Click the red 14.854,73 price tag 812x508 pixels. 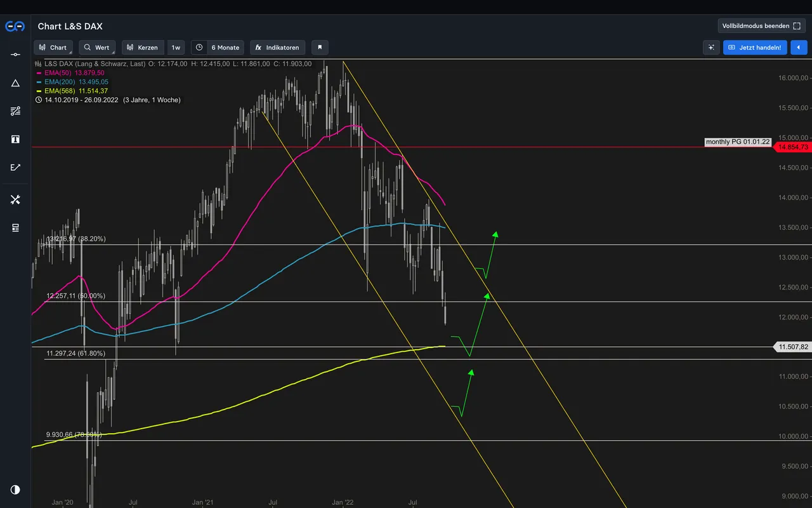click(792, 147)
